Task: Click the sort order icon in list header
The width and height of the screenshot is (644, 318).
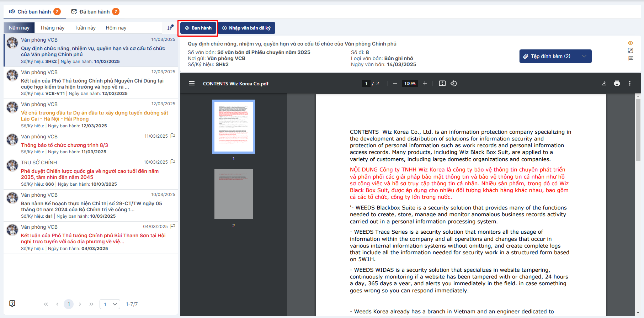Action: (x=170, y=27)
